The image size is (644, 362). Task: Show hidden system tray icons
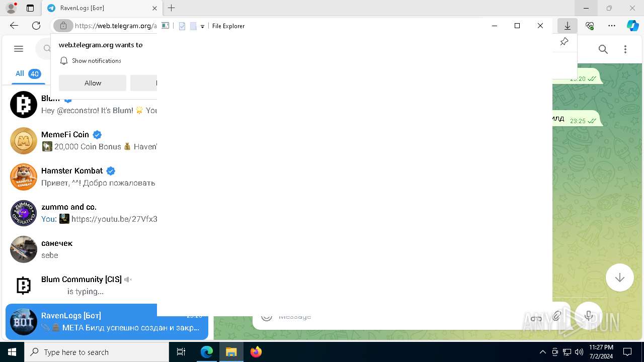pyautogui.click(x=542, y=352)
